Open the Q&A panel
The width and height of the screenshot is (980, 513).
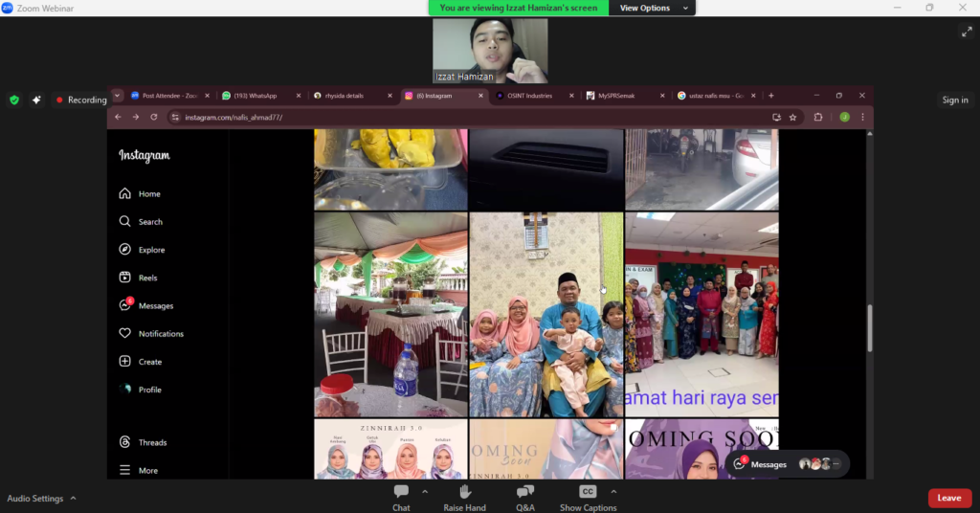click(525, 498)
